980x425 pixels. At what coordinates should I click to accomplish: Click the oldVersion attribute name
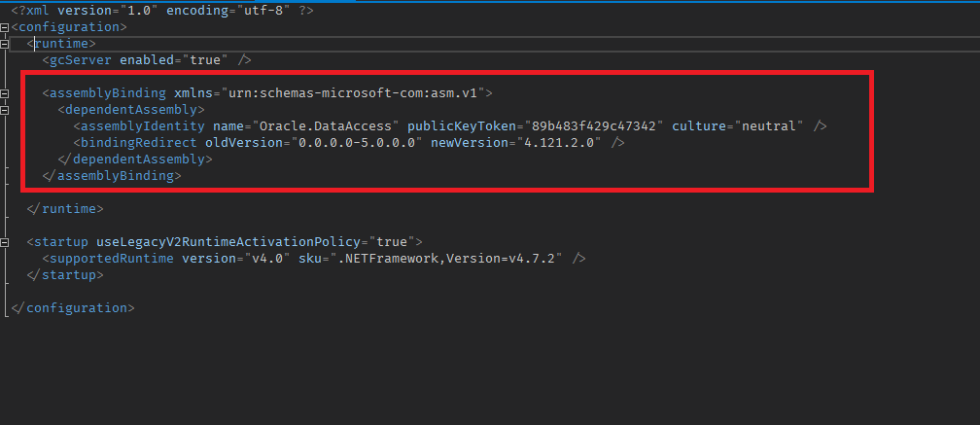(243, 143)
